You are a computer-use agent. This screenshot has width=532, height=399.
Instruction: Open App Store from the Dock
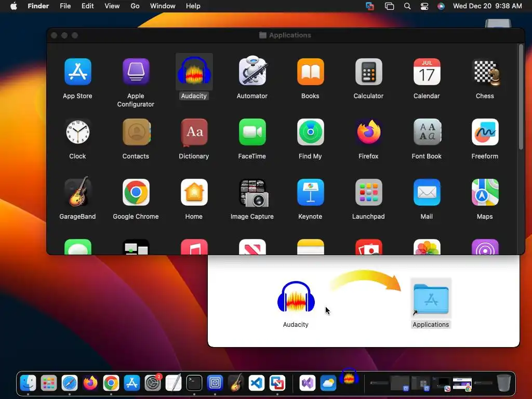coord(131,383)
